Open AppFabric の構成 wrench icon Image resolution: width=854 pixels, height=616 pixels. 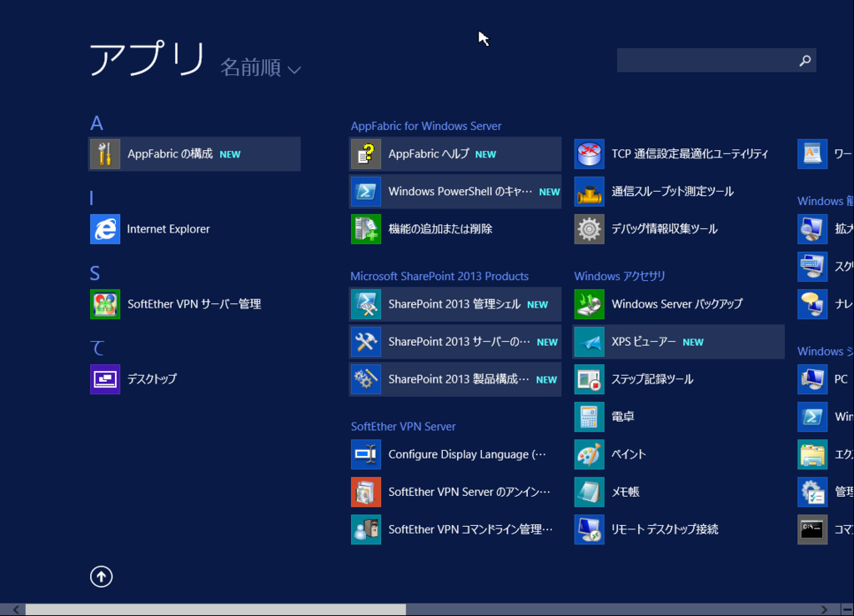[105, 154]
